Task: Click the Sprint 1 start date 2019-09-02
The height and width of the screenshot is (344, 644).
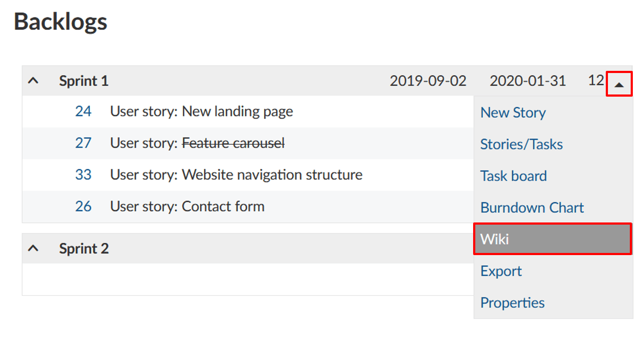Action: [x=428, y=81]
